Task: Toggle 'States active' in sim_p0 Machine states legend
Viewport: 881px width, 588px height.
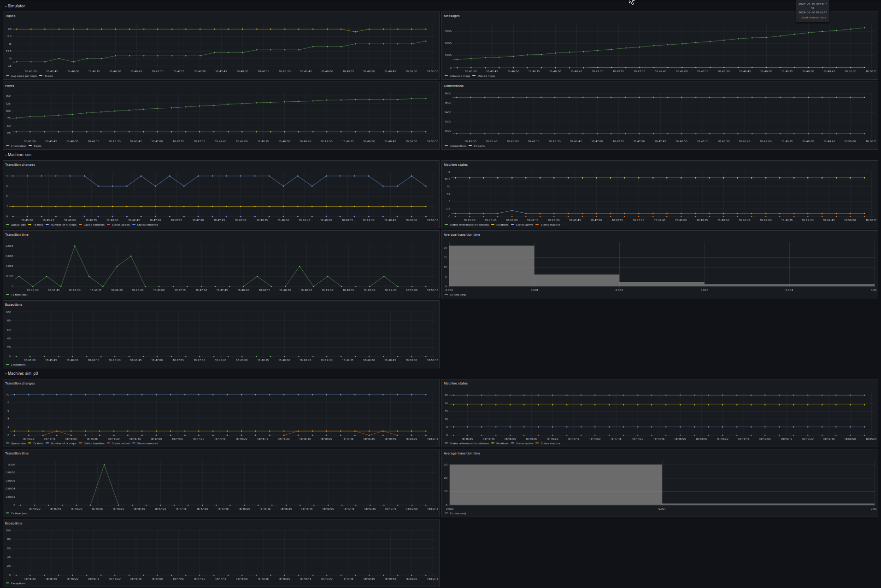Action: pos(524,443)
